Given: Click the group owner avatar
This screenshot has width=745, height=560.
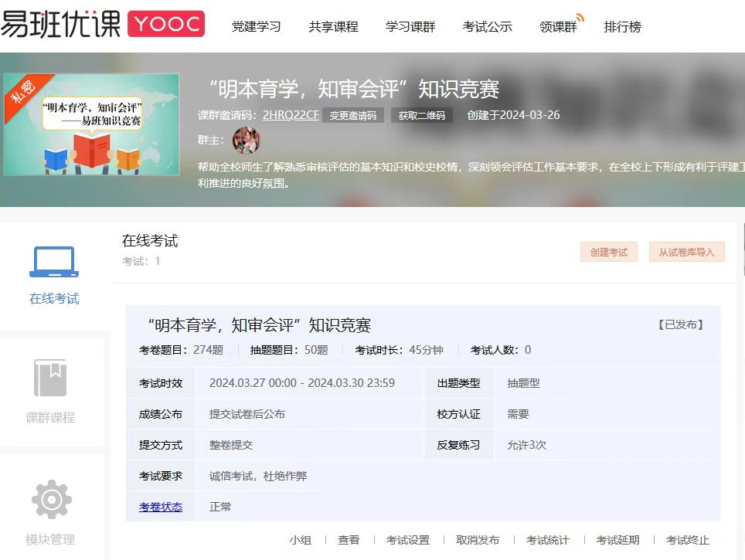Looking at the screenshot, I should [x=246, y=141].
